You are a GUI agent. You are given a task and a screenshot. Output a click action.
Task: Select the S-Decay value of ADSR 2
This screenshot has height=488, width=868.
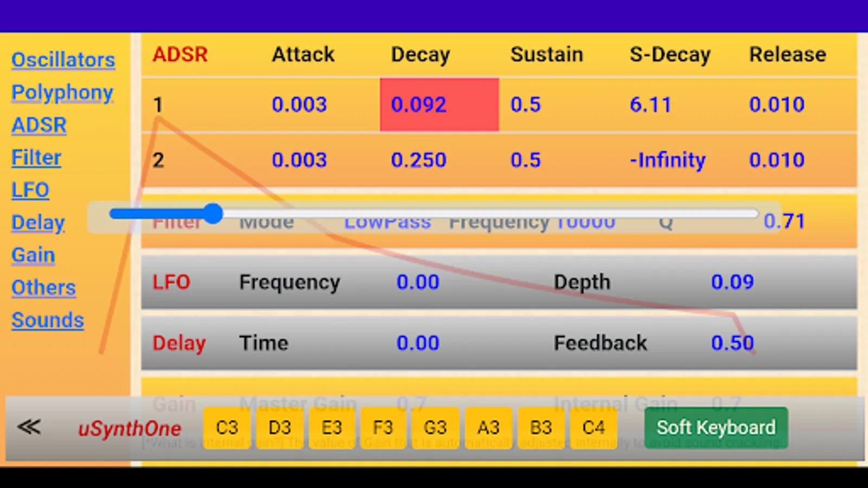(667, 159)
